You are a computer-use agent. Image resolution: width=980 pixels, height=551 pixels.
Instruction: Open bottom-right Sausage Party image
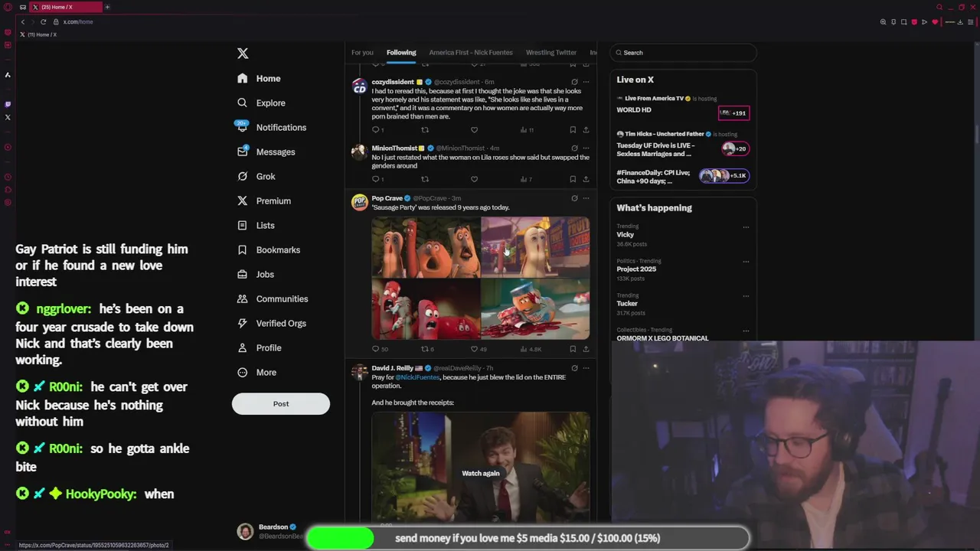point(536,309)
